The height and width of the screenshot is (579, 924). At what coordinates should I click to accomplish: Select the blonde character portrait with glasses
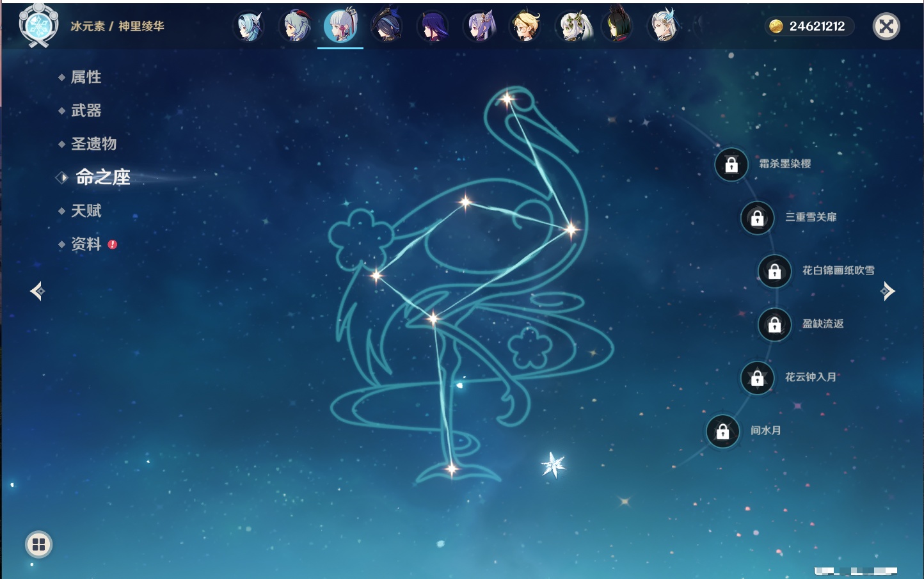coord(525,27)
